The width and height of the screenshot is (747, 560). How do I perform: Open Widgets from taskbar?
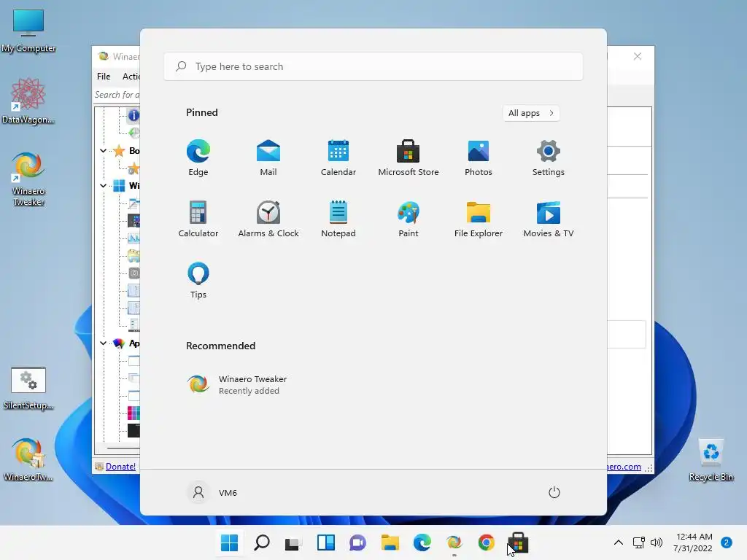[x=326, y=542]
